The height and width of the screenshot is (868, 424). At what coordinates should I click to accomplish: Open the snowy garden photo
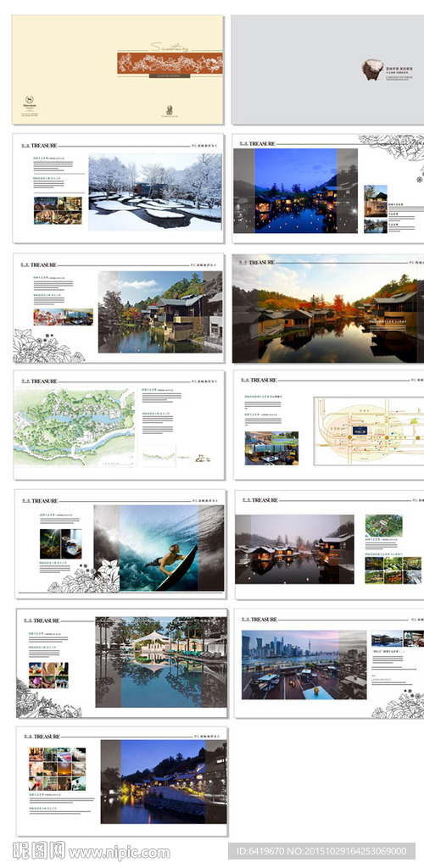(155, 192)
